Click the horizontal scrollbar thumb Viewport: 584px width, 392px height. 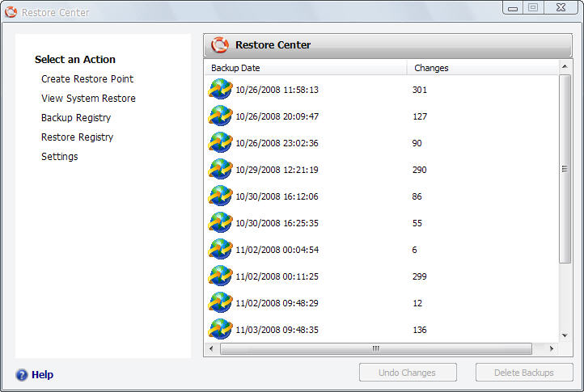[x=376, y=349]
